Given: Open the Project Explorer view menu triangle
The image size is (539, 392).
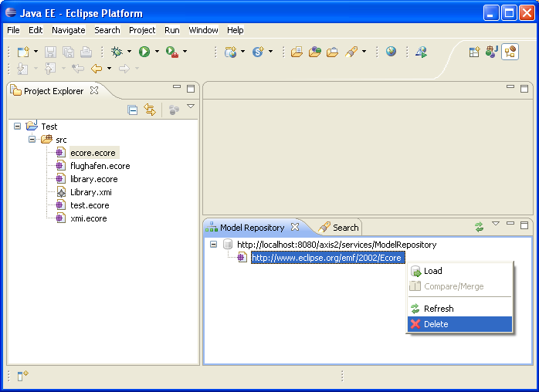Looking at the screenshot, I should tap(191, 106).
